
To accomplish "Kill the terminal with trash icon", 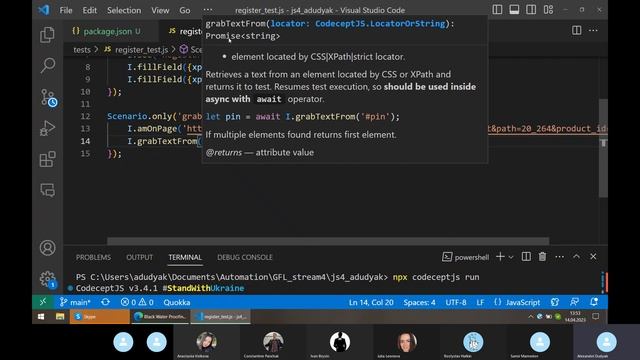I will point(542,257).
